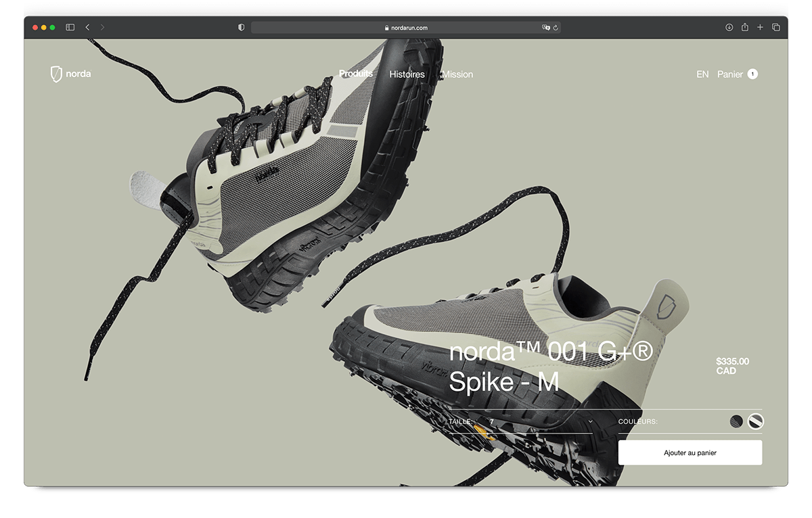Click the Safari share icon
812x518 pixels.
(744, 28)
